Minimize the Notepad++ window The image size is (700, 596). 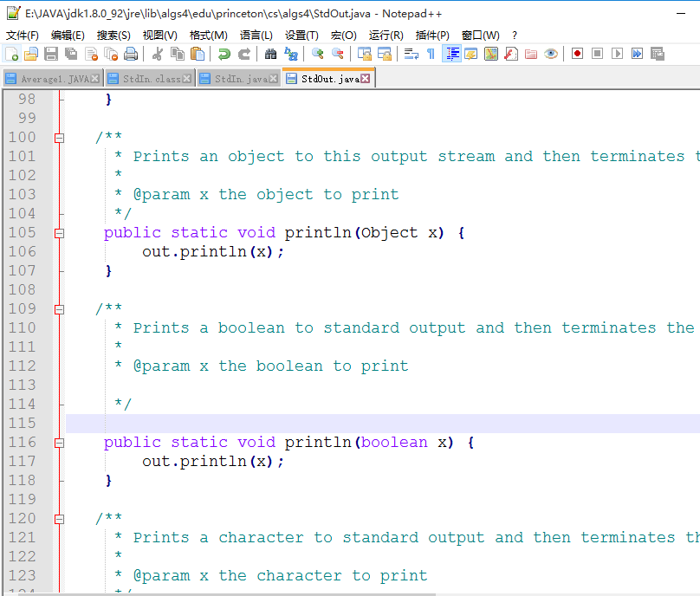(681, 14)
